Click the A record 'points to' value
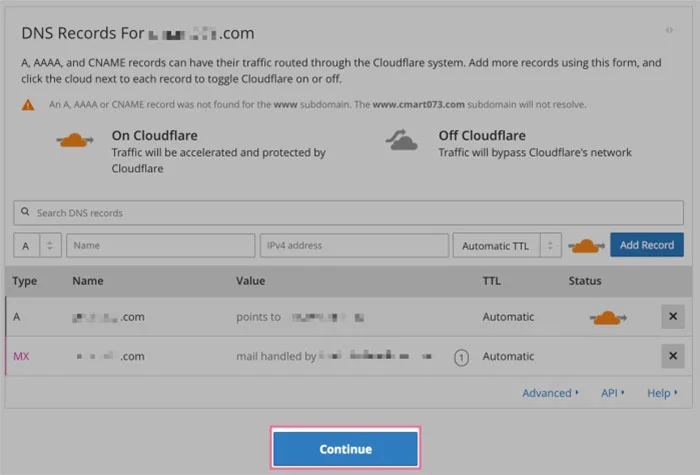Image resolution: width=700 pixels, height=475 pixels. pos(300,317)
